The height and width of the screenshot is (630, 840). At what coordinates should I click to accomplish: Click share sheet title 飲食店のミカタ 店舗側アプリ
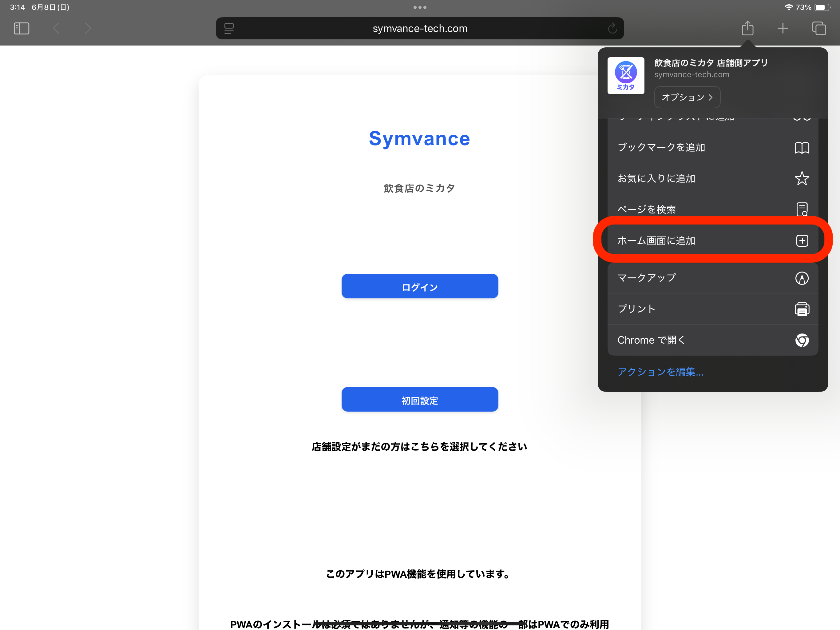[711, 63]
